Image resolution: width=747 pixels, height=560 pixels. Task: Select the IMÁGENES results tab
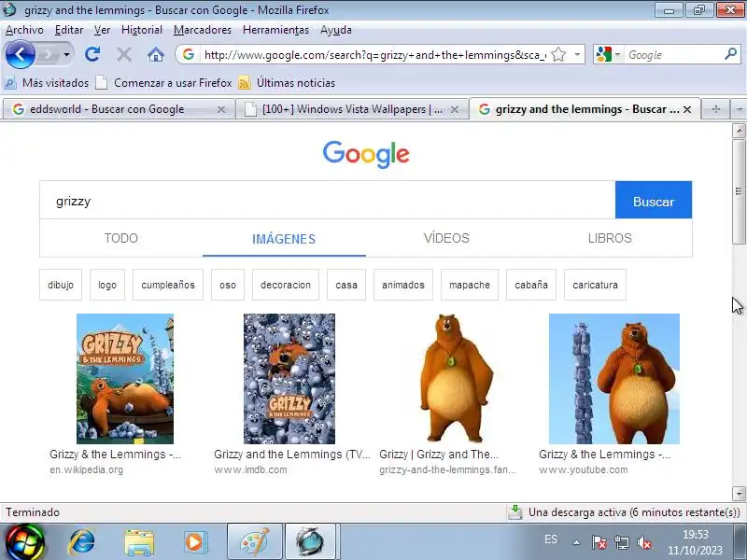pyautogui.click(x=284, y=239)
